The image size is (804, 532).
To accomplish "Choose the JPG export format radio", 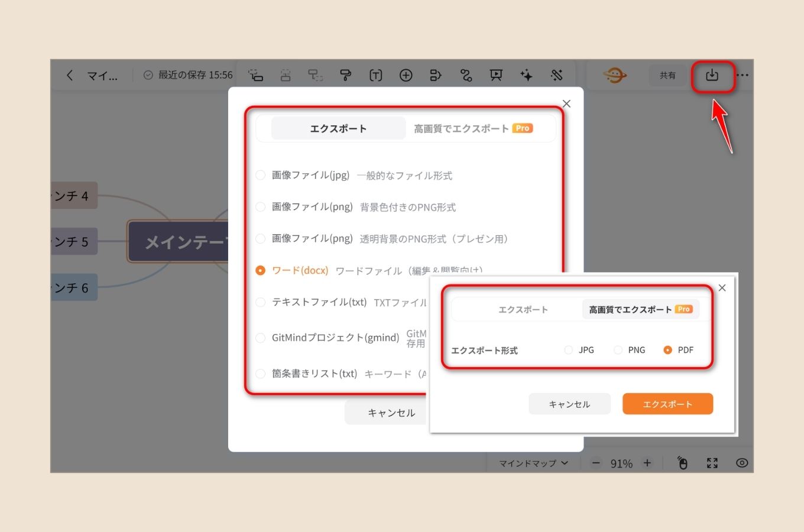I will [568, 350].
